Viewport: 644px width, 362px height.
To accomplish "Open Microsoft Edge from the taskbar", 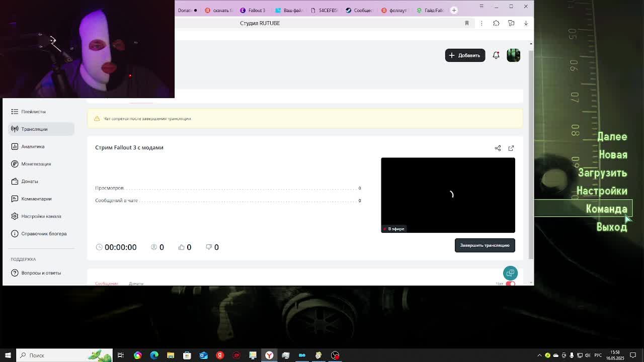I will [154, 355].
